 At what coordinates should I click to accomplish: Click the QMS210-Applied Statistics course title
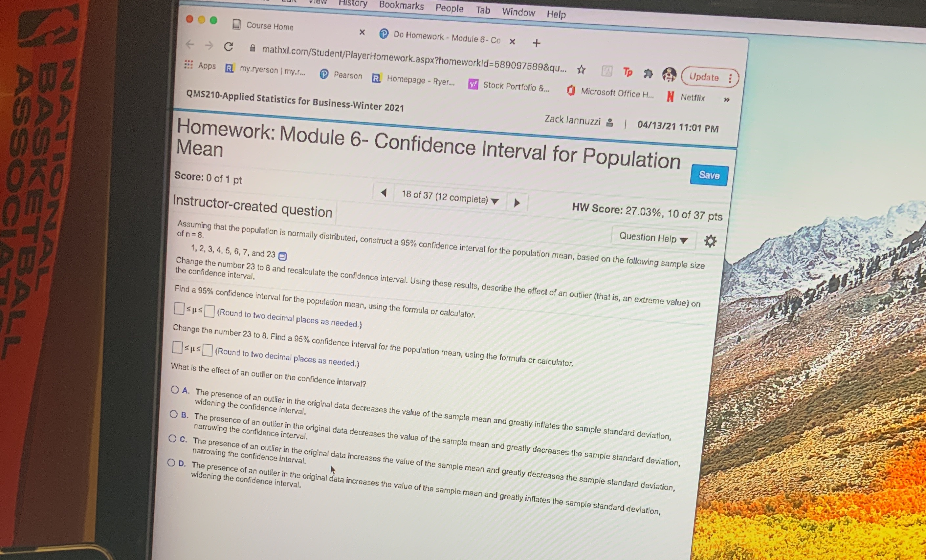pos(295,101)
